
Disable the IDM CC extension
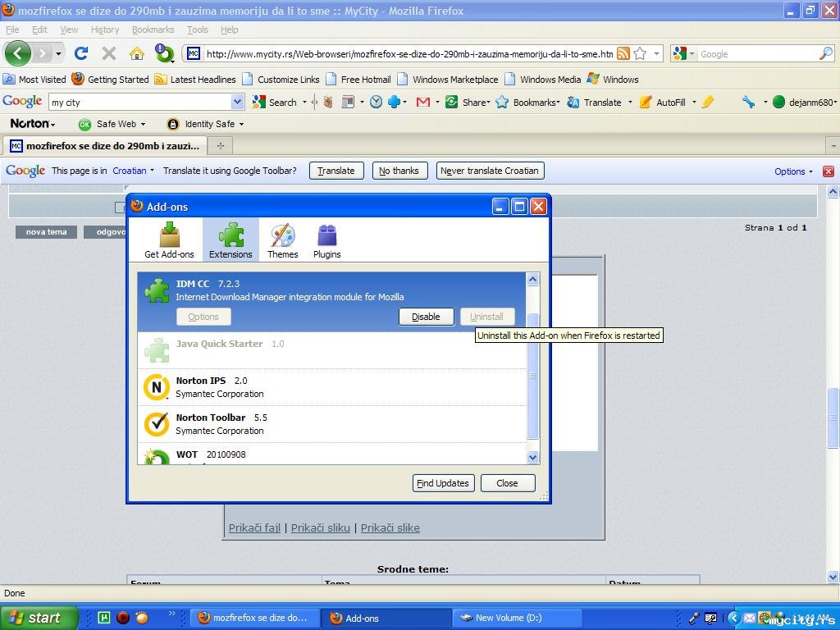[x=426, y=317]
